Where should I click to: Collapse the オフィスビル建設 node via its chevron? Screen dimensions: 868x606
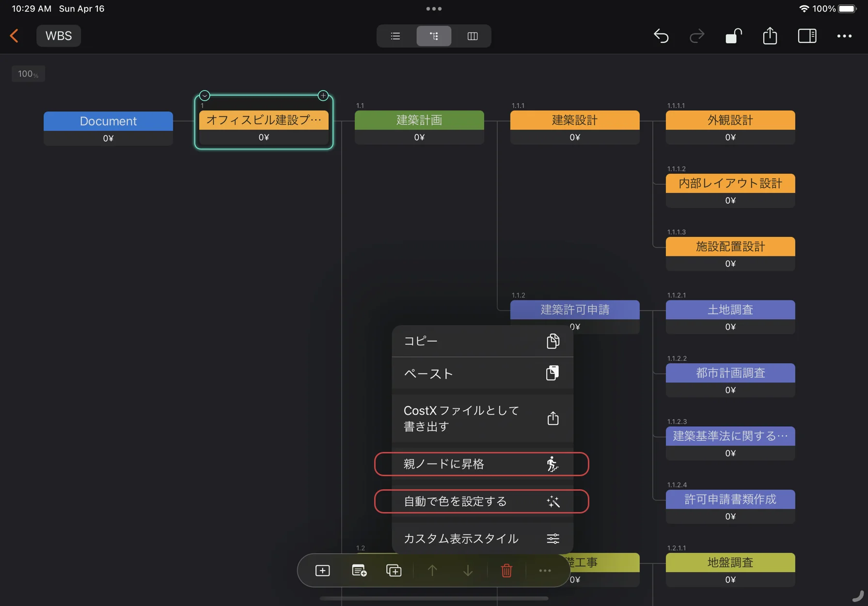pyautogui.click(x=205, y=95)
